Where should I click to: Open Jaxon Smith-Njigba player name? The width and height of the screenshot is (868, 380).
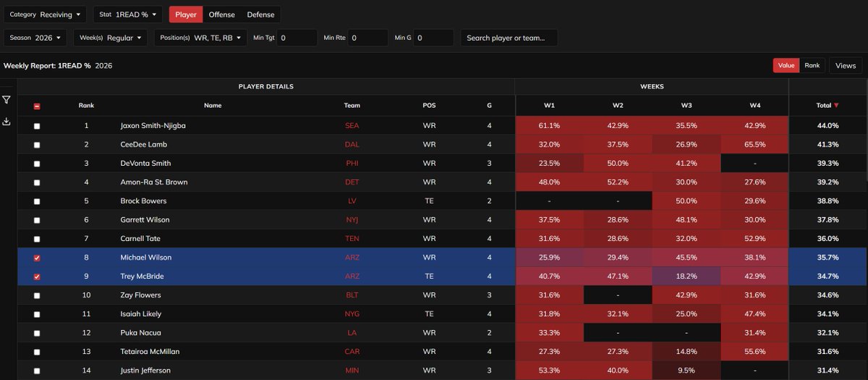[x=153, y=126]
